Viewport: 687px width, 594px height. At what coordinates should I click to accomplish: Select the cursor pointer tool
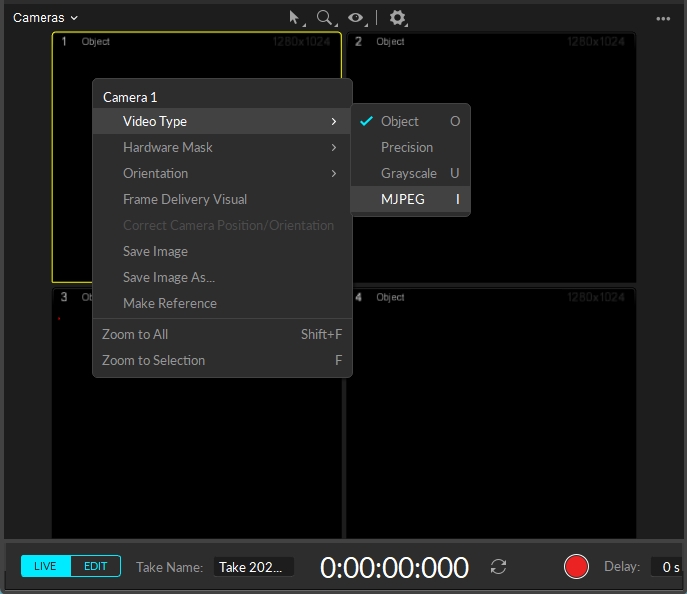coord(294,18)
